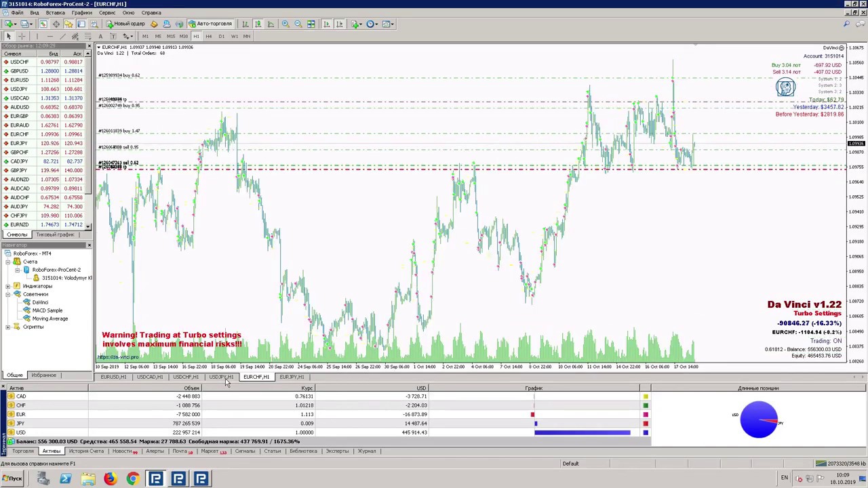Launch MetaEditor from the toolbar
This screenshot has height=488, width=868.
[154, 24]
